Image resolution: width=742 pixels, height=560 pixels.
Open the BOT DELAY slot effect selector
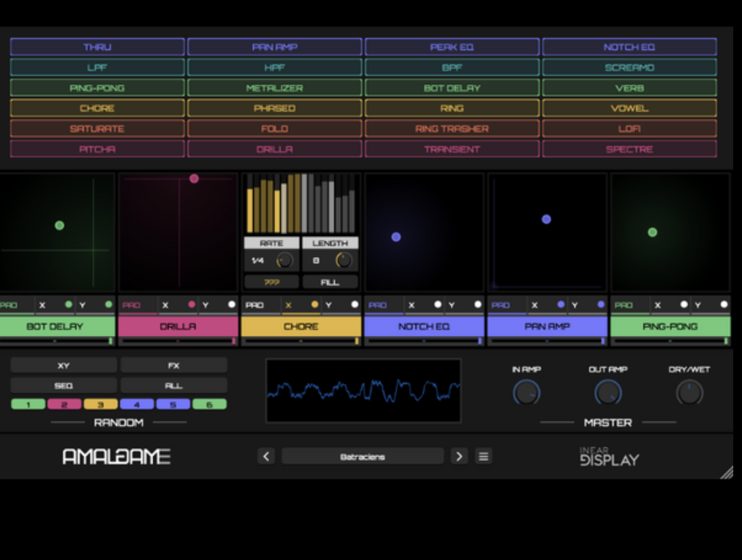point(57,326)
